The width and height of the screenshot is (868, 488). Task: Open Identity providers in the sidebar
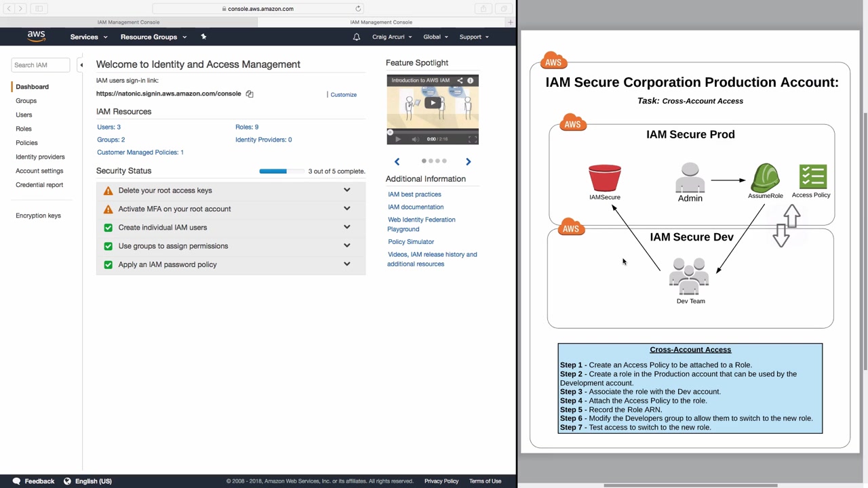pyautogui.click(x=40, y=157)
